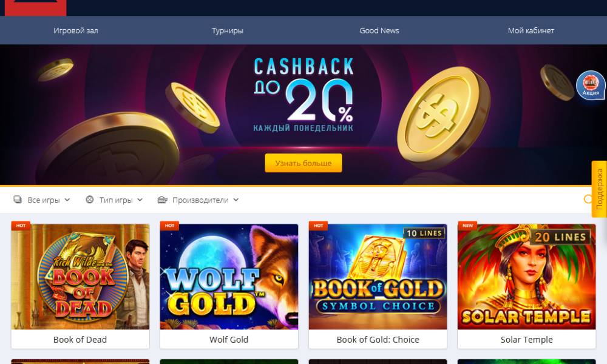Viewport: 607px width, 364px height.
Task: Open the Поддержка support side tab
Action: click(x=599, y=189)
